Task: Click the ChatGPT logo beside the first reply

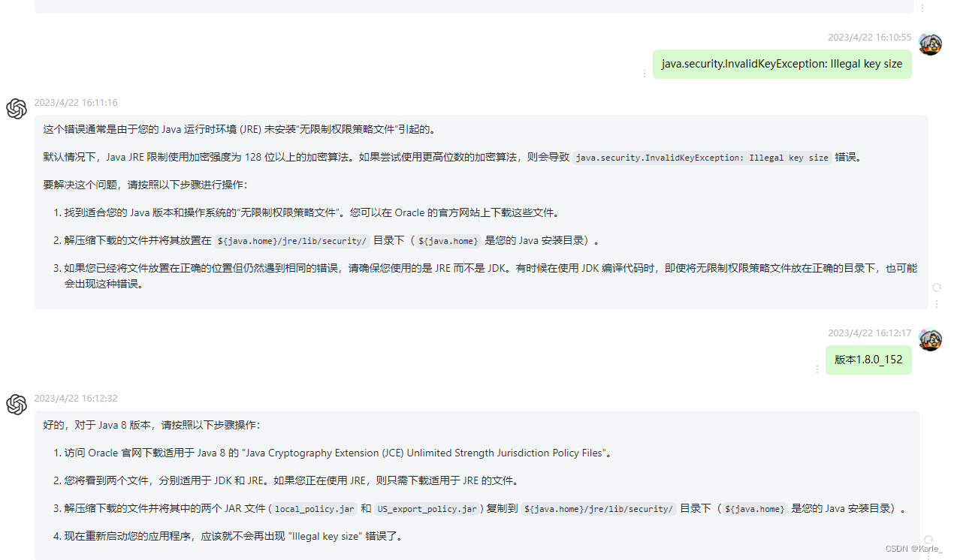Action: (17, 109)
